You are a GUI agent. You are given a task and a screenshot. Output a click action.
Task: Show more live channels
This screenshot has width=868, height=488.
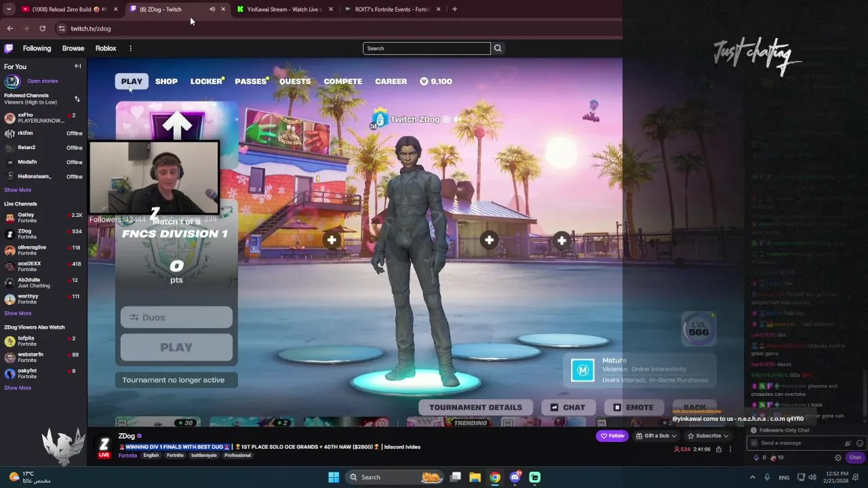(18, 314)
